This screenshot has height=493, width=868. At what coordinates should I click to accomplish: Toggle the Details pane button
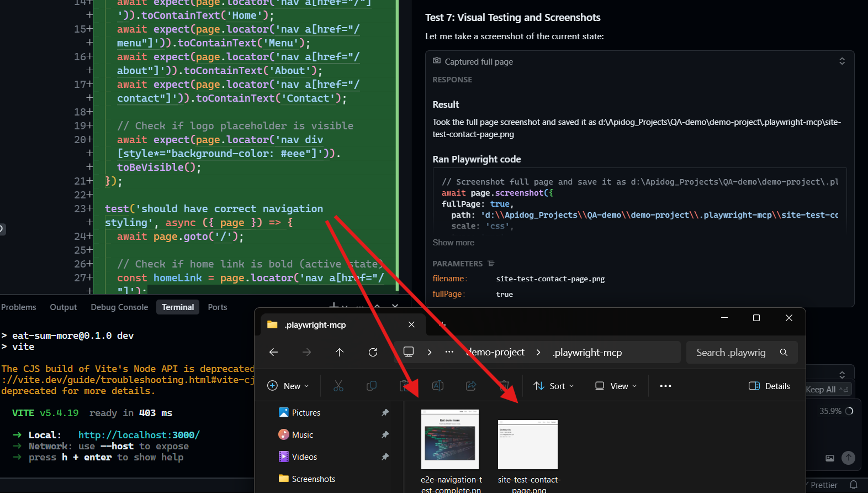[x=769, y=386]
